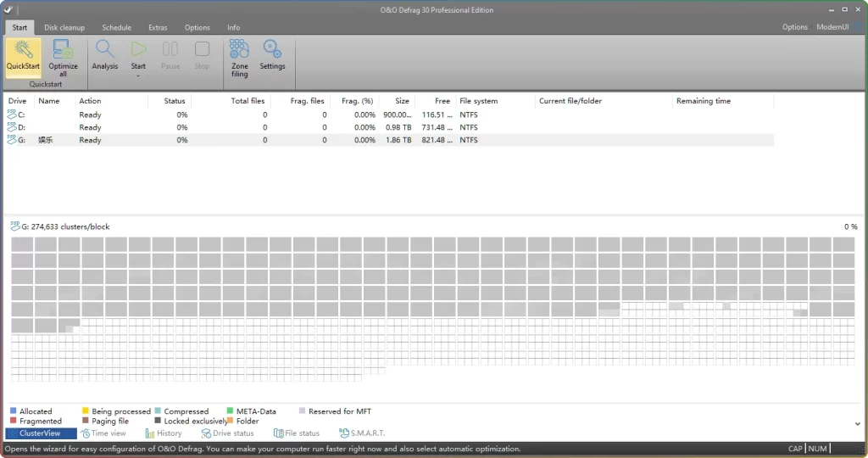This screenshot has height=458, width=868.
Task: Click the application logo in title bar
Action: coord(8,9)
